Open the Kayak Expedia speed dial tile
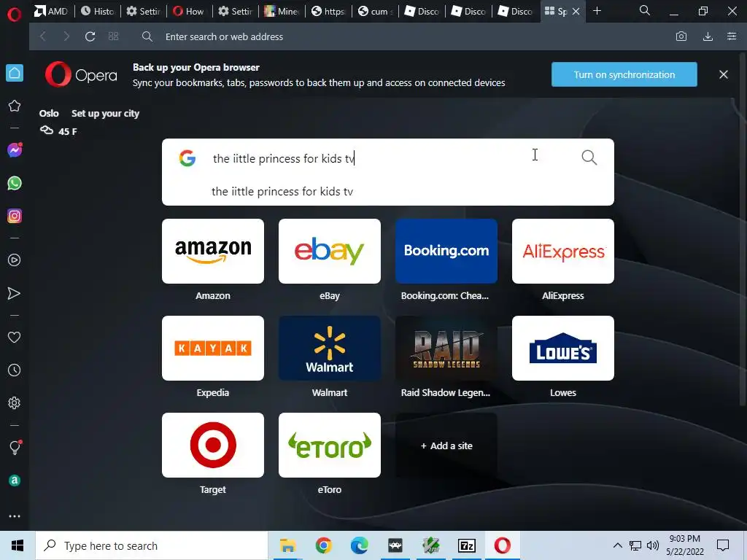 (213, 348)
